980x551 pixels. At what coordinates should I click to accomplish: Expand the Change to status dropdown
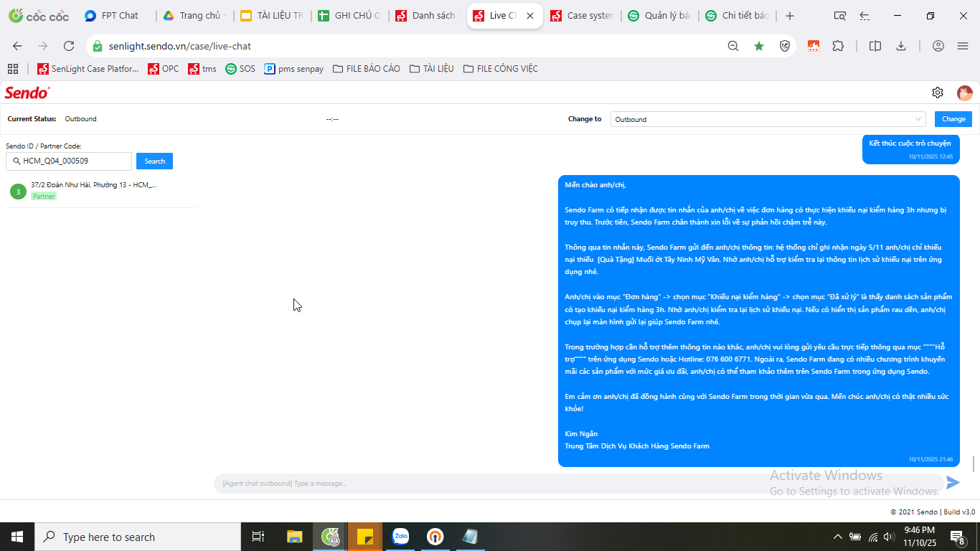point(768,119)
